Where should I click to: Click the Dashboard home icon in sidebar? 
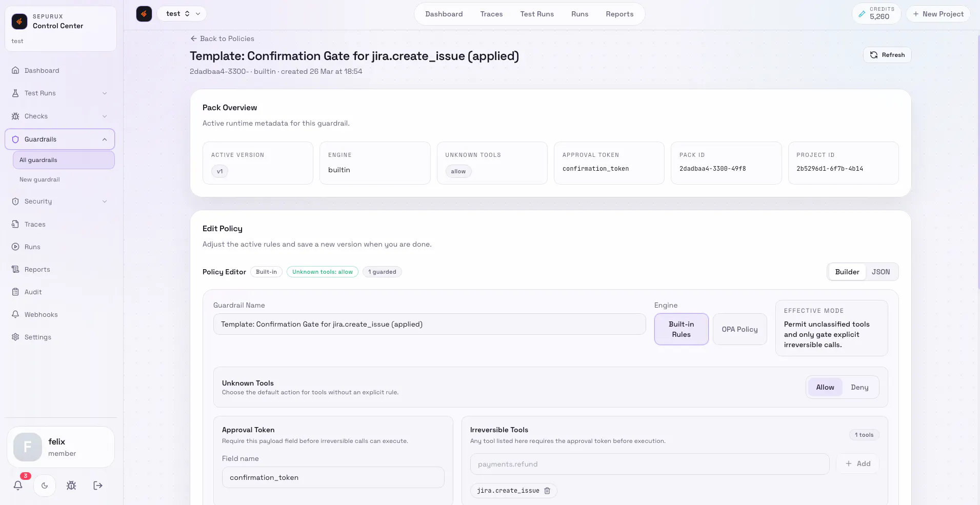(x=15, y=71)
